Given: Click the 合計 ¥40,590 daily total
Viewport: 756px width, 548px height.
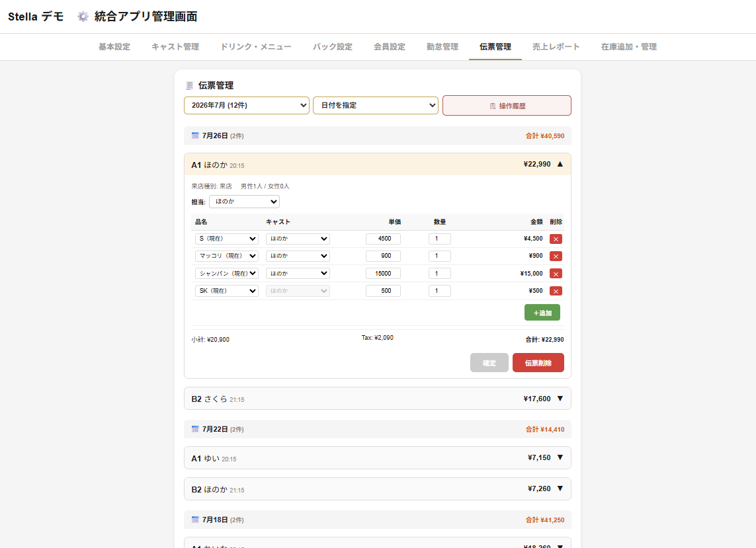Looking at the screenshot, I should click(545, 136).
